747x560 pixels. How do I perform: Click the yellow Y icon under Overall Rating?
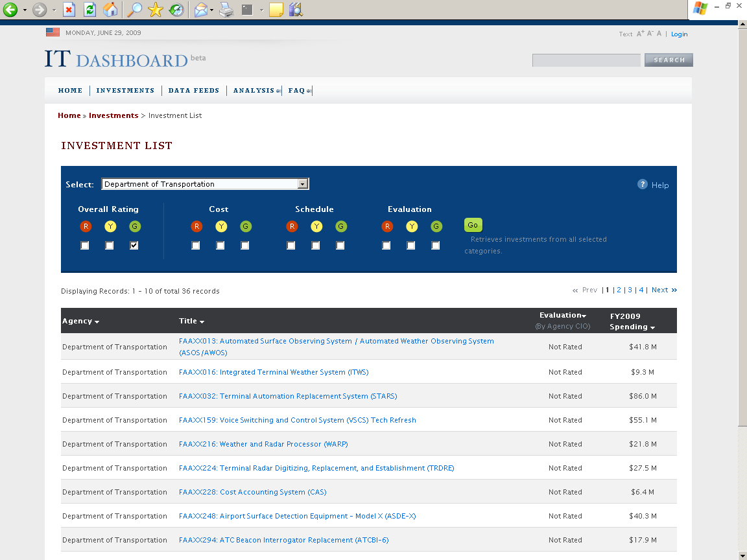point(110,226)
